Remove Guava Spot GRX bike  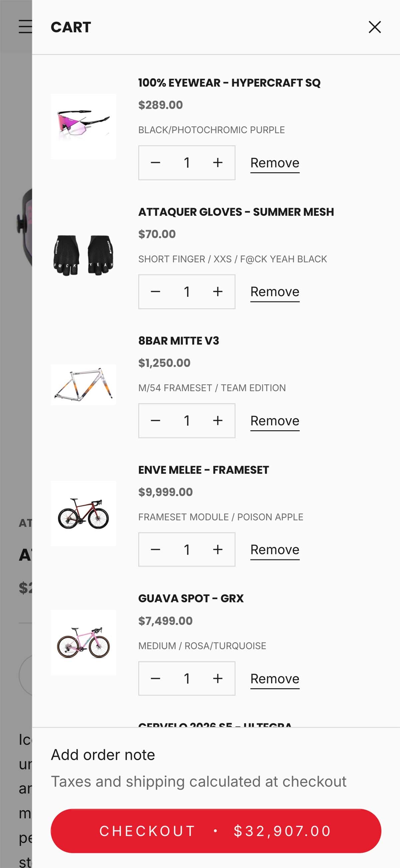(x=275, y=679)
